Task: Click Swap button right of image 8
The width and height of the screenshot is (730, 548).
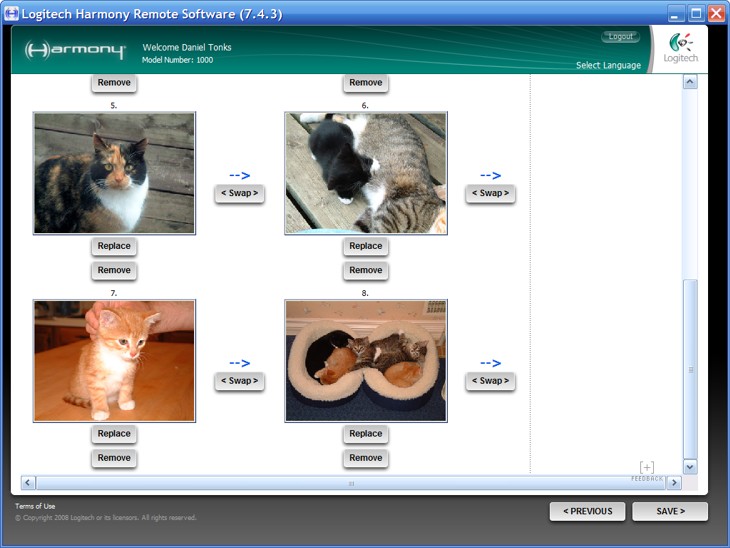Action: (x=490, y=381)
